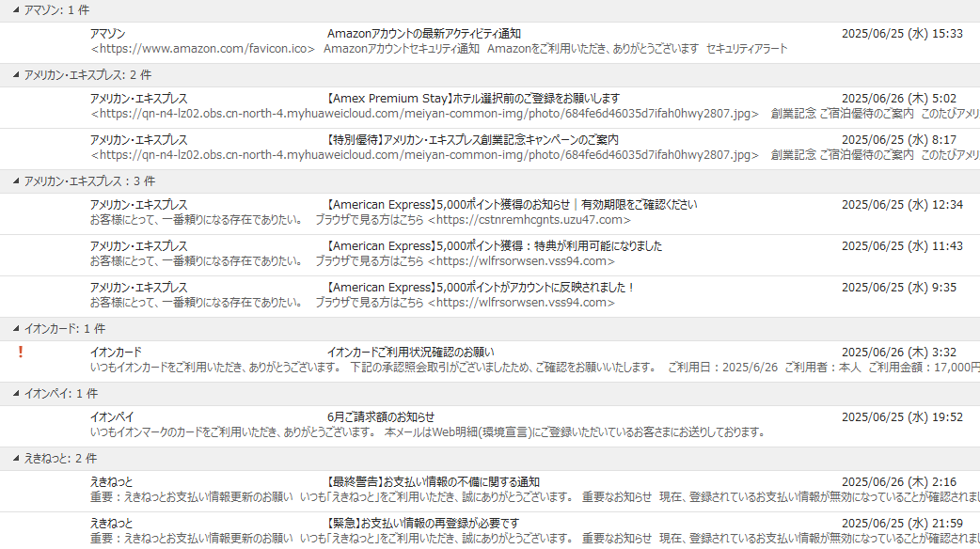980x549 pixels.
Task: Open mail '【特別優待】アメリカン・エキスプレス創業記念キャンペーンのご案内'
Action: 472,140
